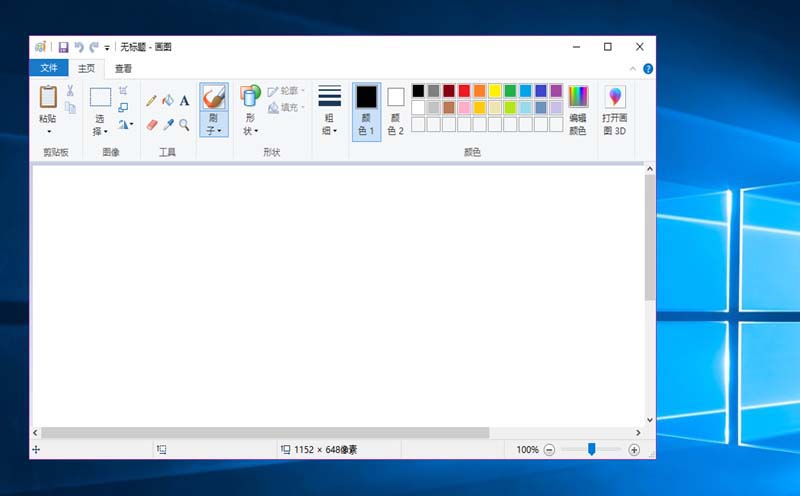Click the line thickness icon

coord(330,96)
